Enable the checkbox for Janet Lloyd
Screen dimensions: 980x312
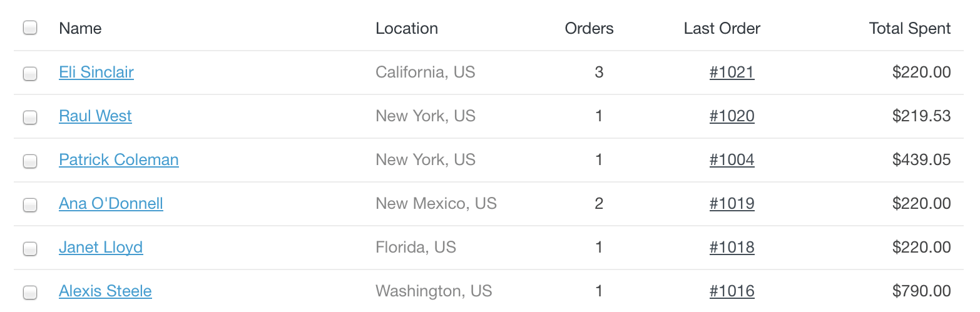pos(30,249)
